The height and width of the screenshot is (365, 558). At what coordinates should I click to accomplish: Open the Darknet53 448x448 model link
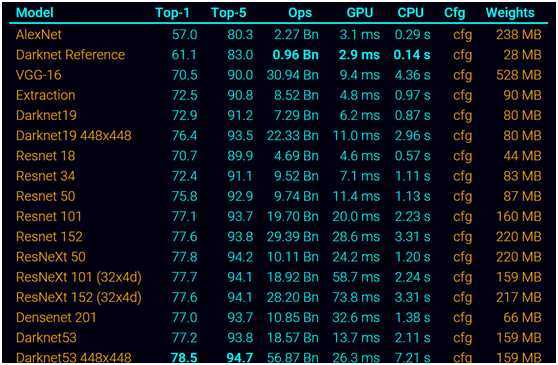pyautogui.click(x=74, y=358)
